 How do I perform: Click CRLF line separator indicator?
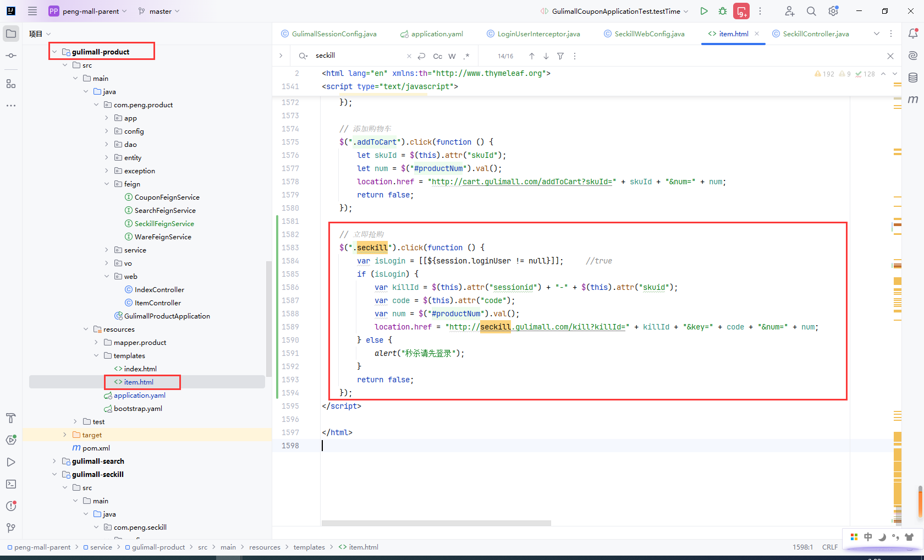pyautogui.click(x=829, y=547)
